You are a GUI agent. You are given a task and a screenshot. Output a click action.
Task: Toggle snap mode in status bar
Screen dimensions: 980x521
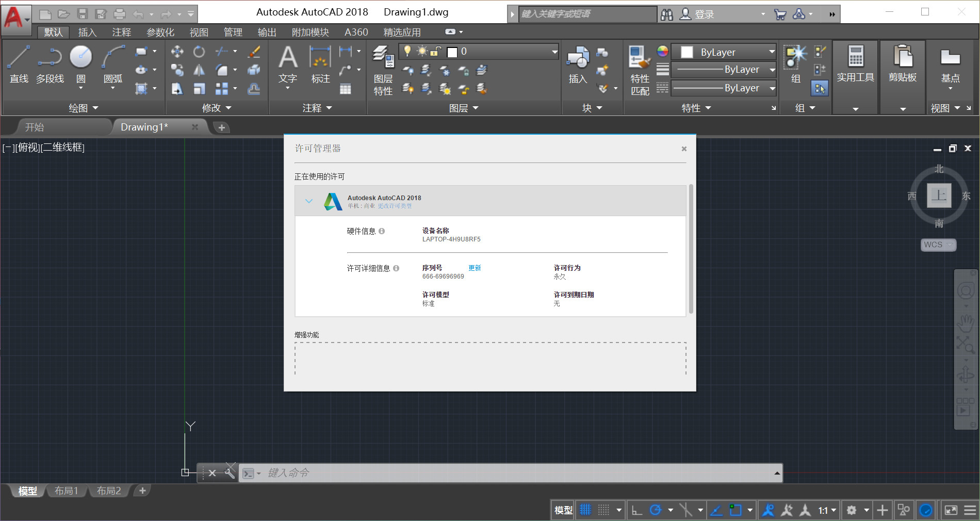pyautogui.click(x=603, y=510)
